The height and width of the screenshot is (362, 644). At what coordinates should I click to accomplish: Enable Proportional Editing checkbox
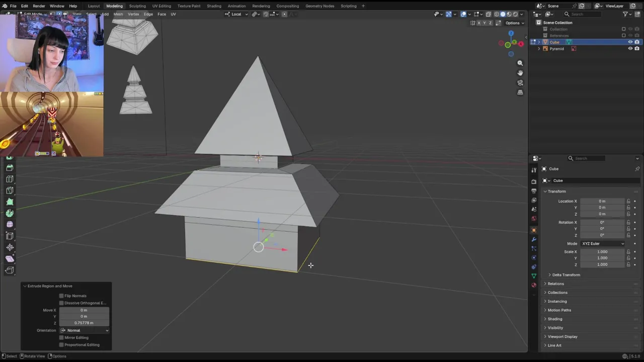61,344
